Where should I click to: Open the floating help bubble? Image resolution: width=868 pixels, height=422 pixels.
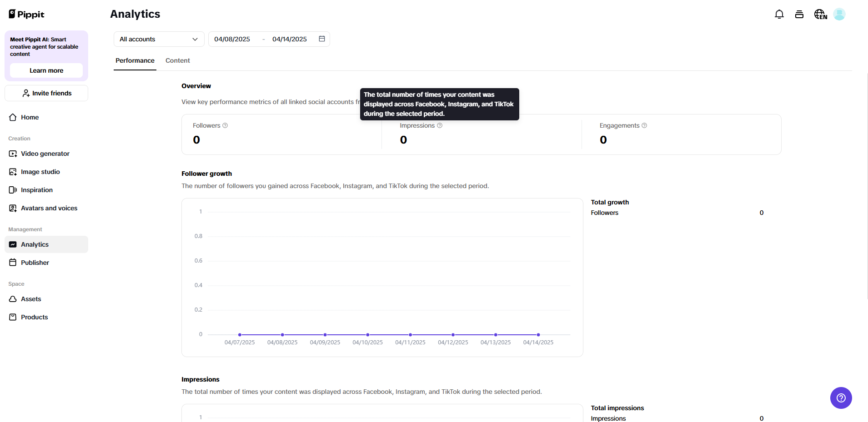point(841,398)
